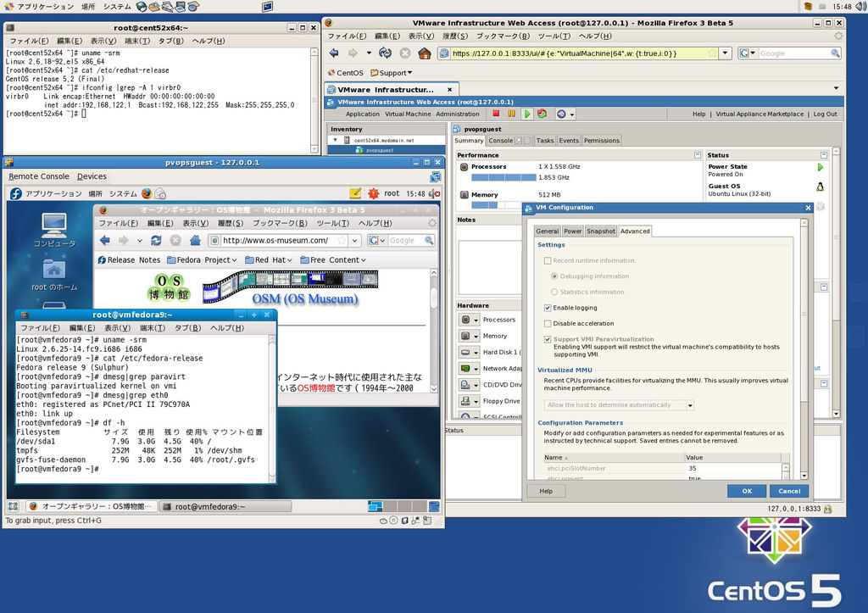The width and height of the screenshot is (868, 613).
Task: Stop the VM with the red power-off icon
Action: (x=496, y=114)
